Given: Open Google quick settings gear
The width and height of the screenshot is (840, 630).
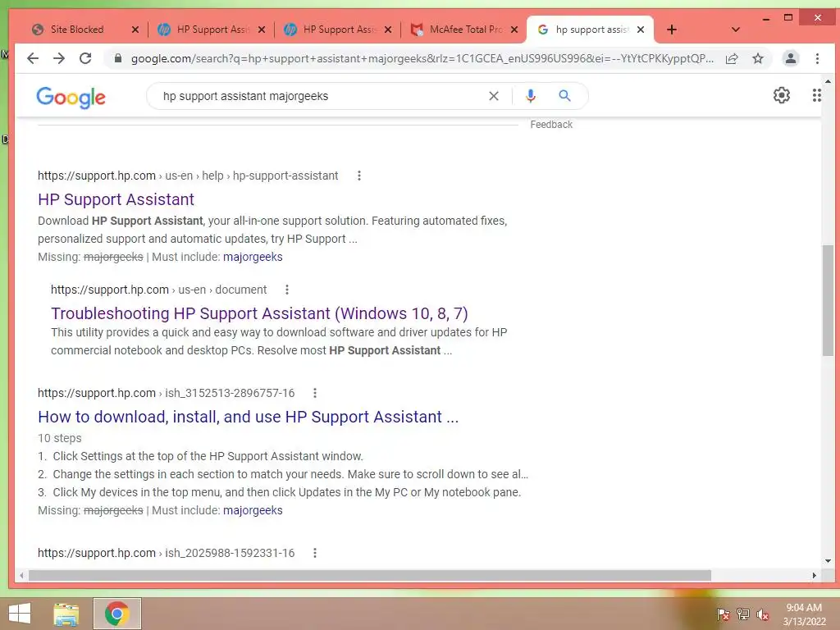Looking at the screenshot, I should click(x=782, y=95).
